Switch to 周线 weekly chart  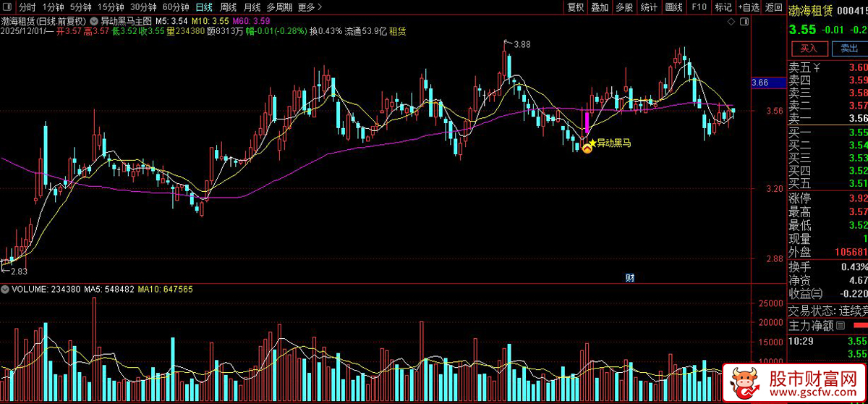point(229,7)
